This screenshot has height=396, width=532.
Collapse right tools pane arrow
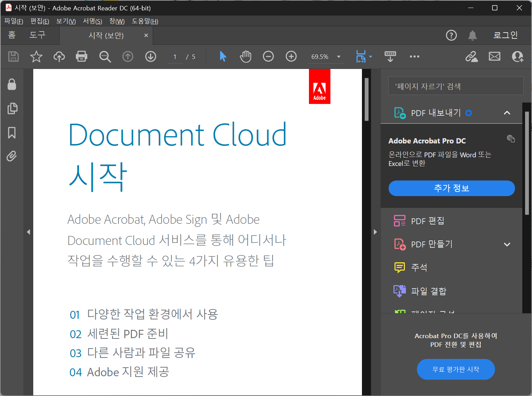pos(375,232)
